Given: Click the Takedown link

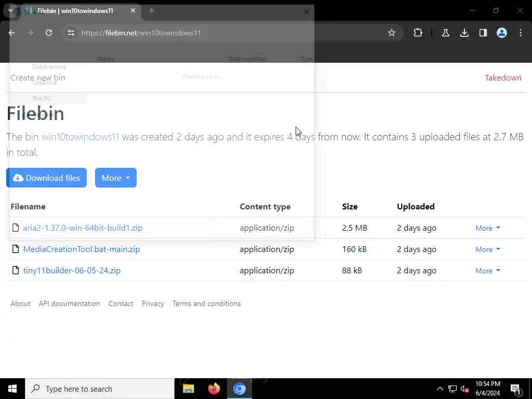Looking at the screenshot, I should [x=503, y=78].
